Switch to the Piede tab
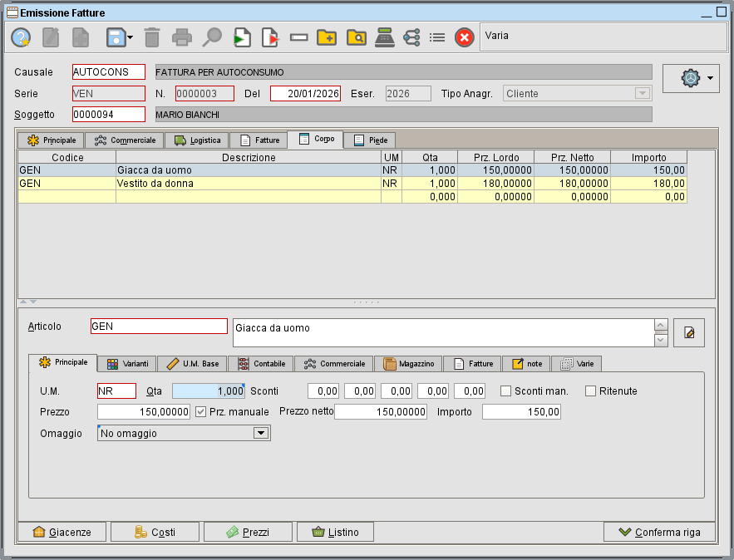Viewport: 734px width, 560px height. pyautogui.click(x=369, y=140)
